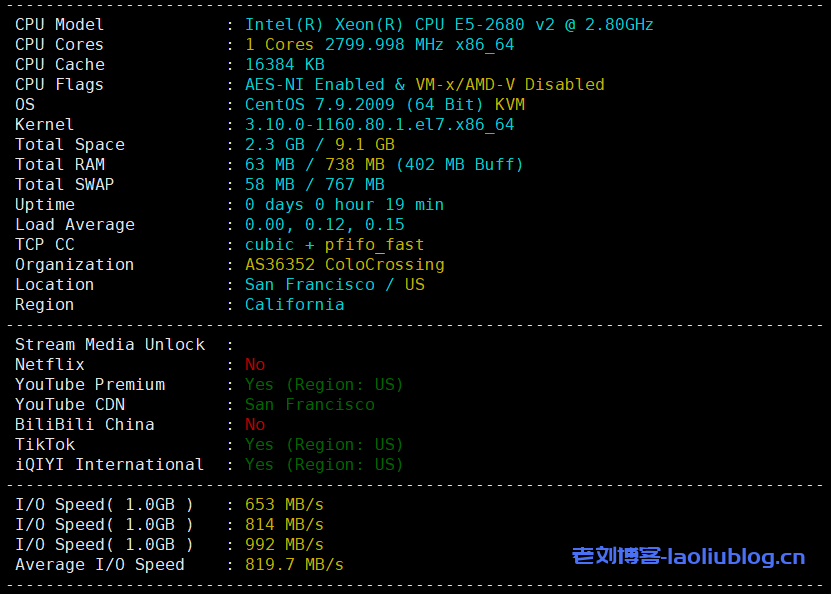831x594 pixels.
Task: Select the cubic + pfifo_fast text
Action: click(x=334, y=244)
